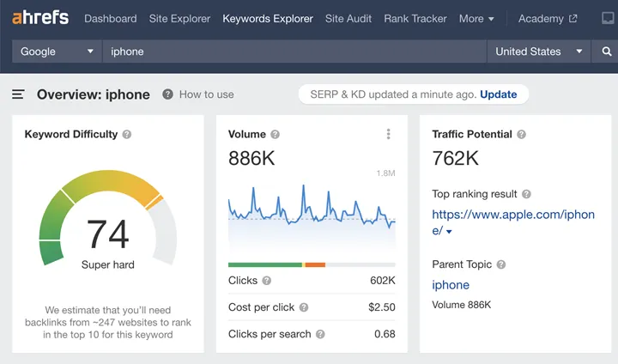
Task: Expand the top ranking result URL caret
Action: point(449,232)
